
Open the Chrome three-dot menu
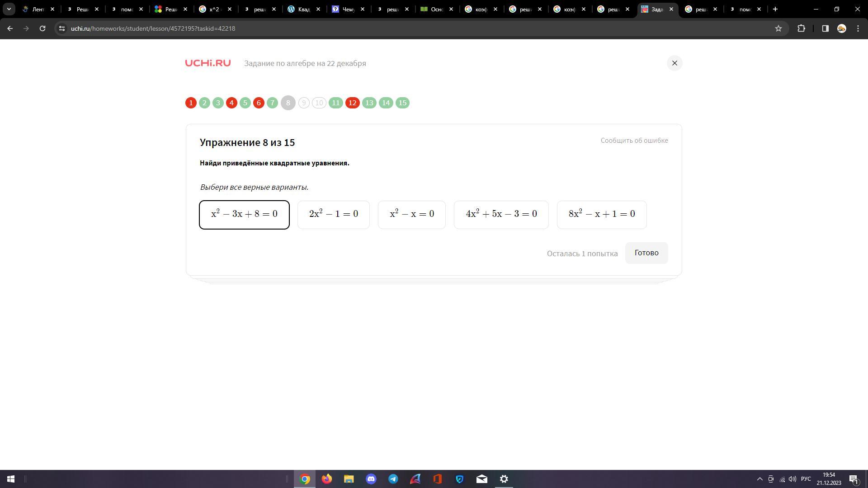click(858, 28)
